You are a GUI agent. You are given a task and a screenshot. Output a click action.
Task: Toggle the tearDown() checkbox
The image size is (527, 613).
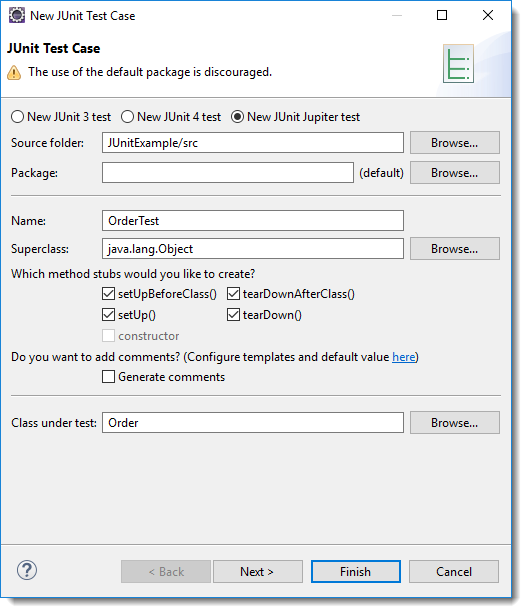(x=233, y=315)
